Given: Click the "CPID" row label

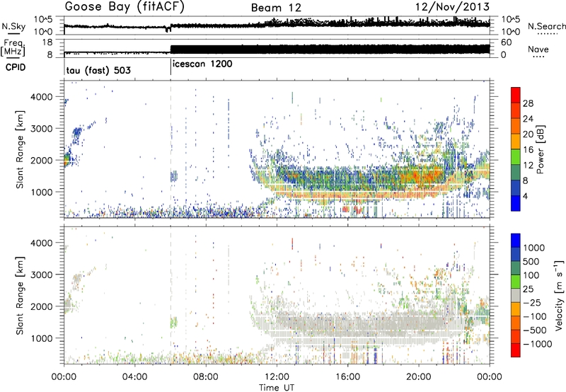Looking at the screenshot, I should [16, 67].
